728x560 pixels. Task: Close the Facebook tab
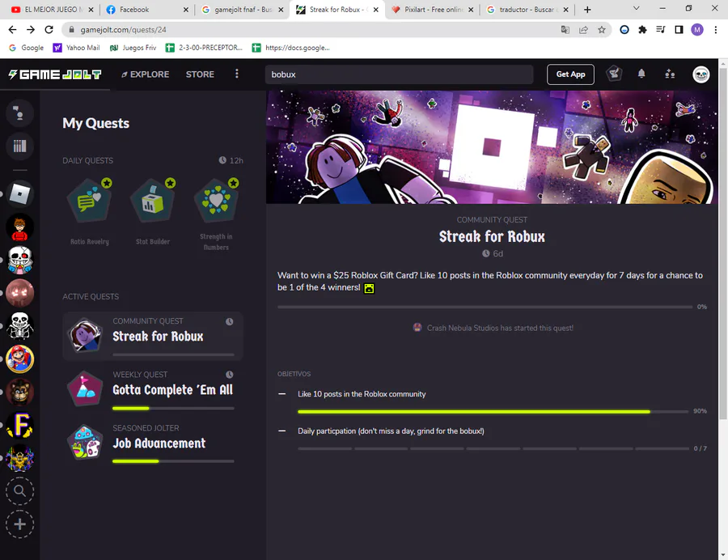[x=186, y=9]
